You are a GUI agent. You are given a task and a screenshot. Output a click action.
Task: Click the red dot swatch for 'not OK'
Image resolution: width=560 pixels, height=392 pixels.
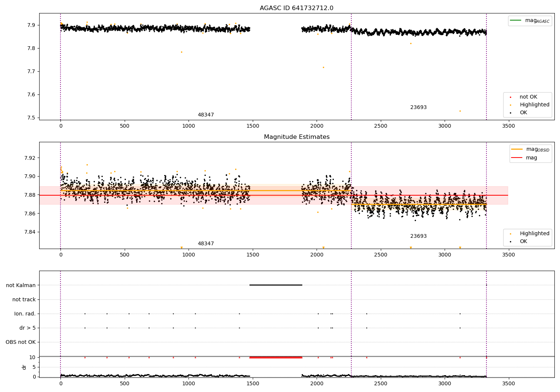(510, 97)
